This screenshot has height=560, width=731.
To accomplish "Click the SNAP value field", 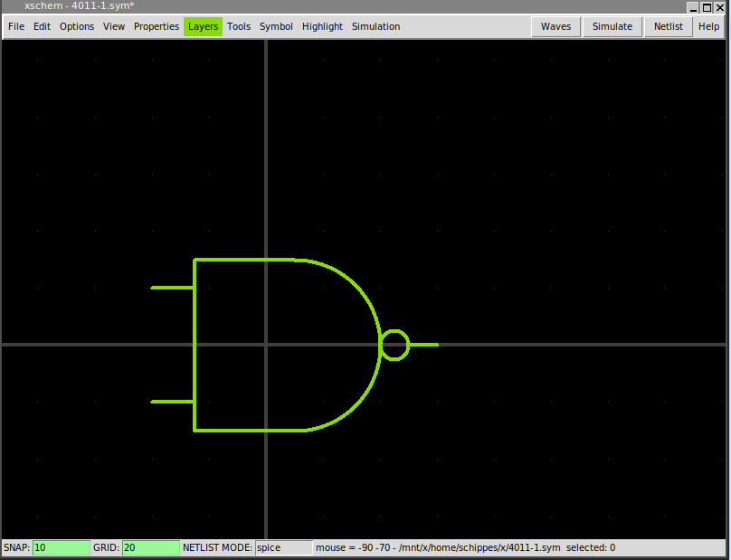I will (61, 547).
